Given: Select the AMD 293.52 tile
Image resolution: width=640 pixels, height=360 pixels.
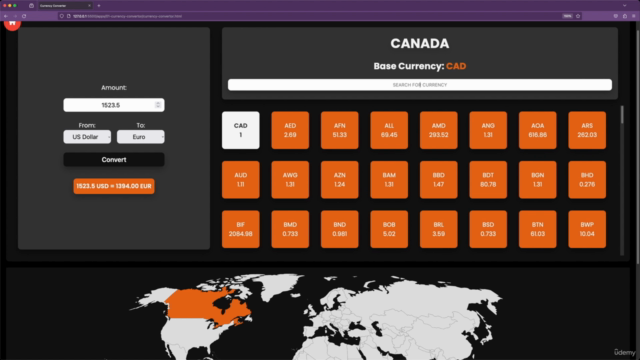Looking at the screenshot, I should [439, 130].
